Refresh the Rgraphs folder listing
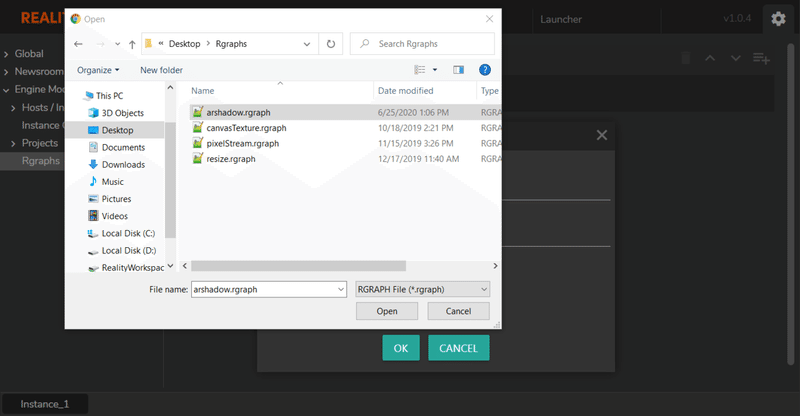This screenshot has width=800, height=416. (x=331, y=44)
